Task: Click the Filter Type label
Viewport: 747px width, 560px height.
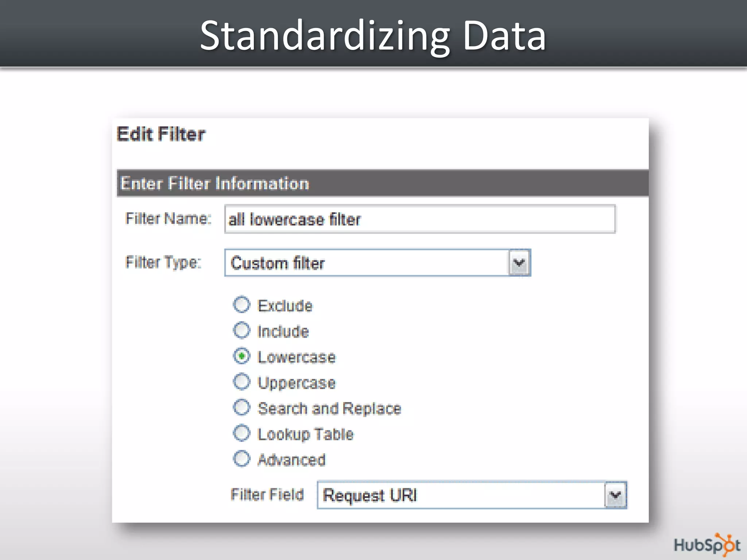Action: [x=163, y=262]
